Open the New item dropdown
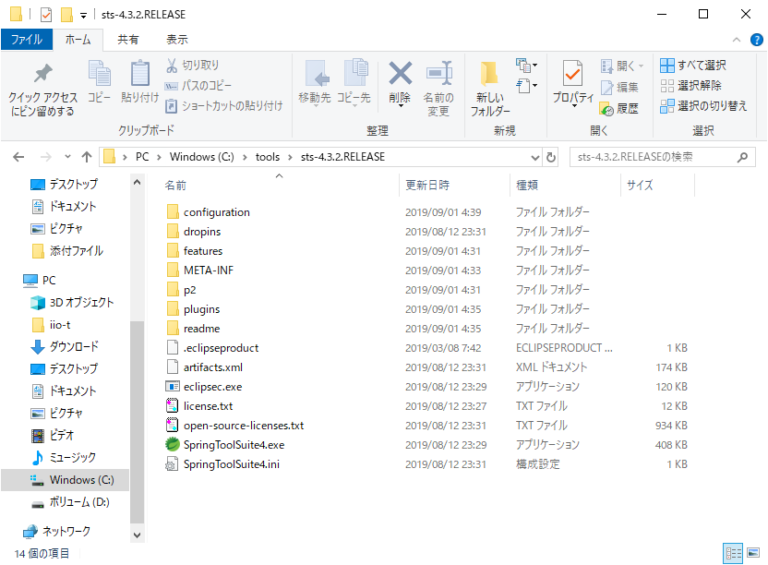 pyautogui.click(x=527, y=65)
